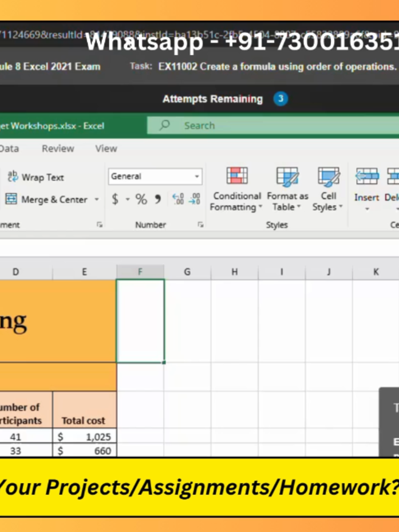Toggle Wrap Text in the ribbon

pyautogui.click(x=36, y=177)
